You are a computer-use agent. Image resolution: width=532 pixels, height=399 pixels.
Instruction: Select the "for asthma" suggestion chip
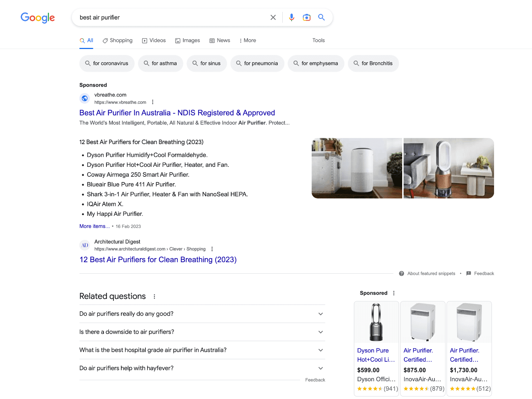[160, 63]
